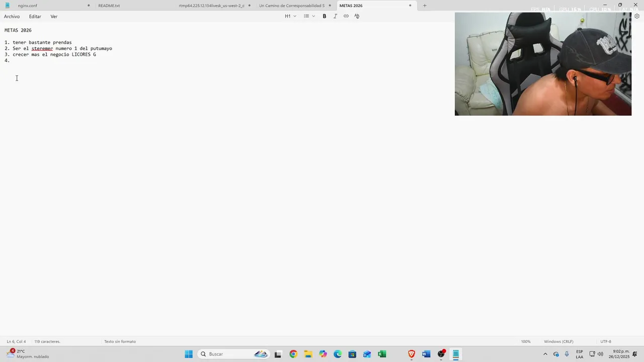Launch Google Chrome from taskbar

tap(293, 354)
